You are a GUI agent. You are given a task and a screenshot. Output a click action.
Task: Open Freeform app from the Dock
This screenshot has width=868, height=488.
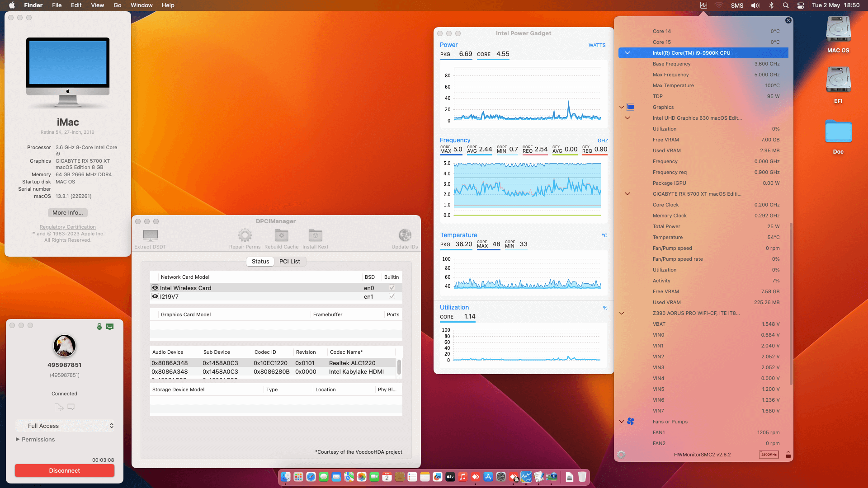[437, 477]
